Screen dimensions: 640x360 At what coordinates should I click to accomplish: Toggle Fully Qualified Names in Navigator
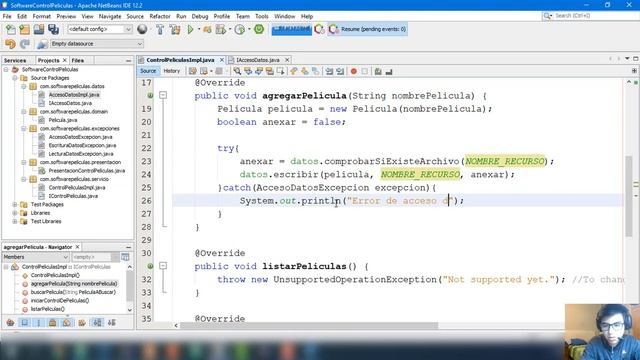[82, 322]
